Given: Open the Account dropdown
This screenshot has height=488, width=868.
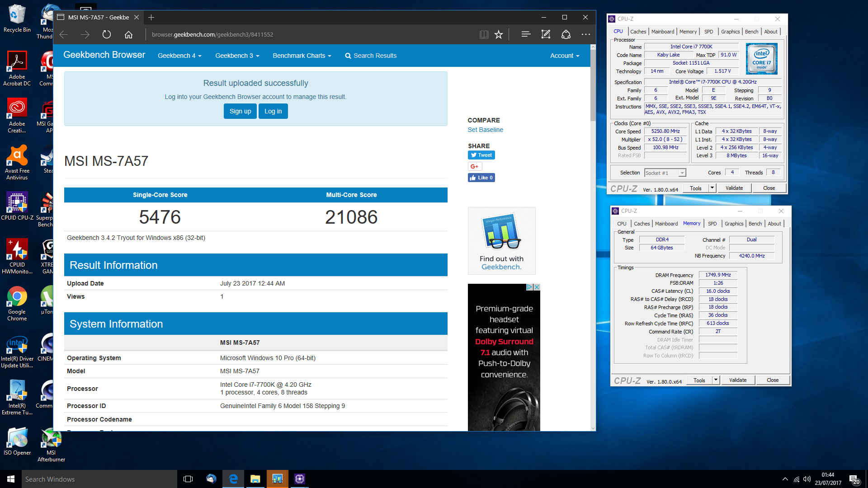Looking at the screenshot, I should click(565, 56).
